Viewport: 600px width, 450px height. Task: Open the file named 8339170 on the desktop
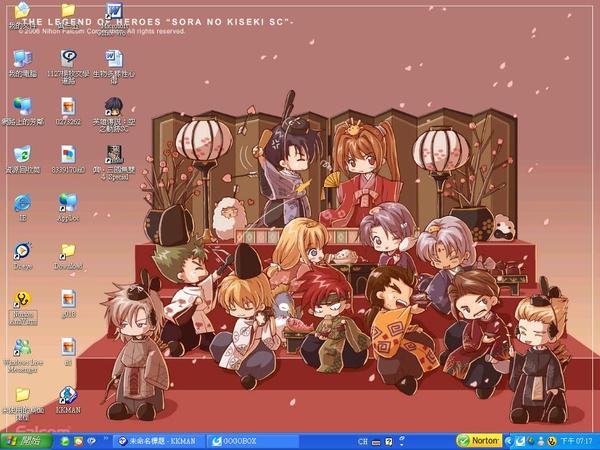(68, 154)
